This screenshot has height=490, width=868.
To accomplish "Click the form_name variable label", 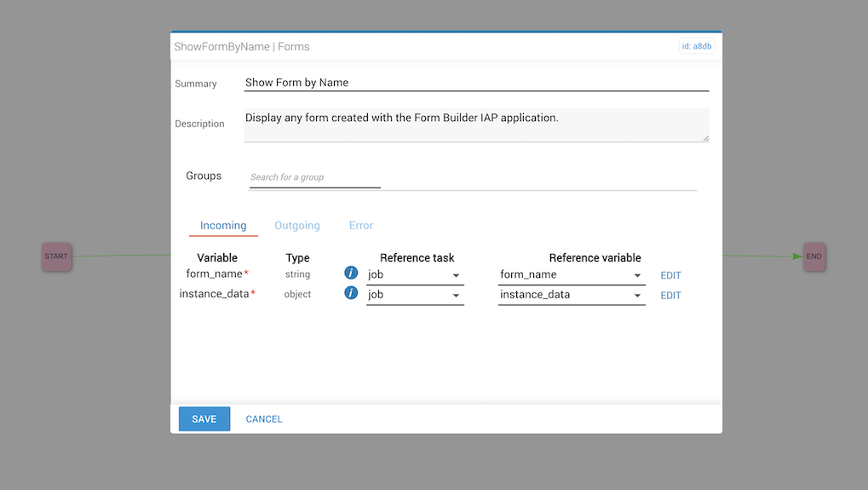I will (215, 274).
